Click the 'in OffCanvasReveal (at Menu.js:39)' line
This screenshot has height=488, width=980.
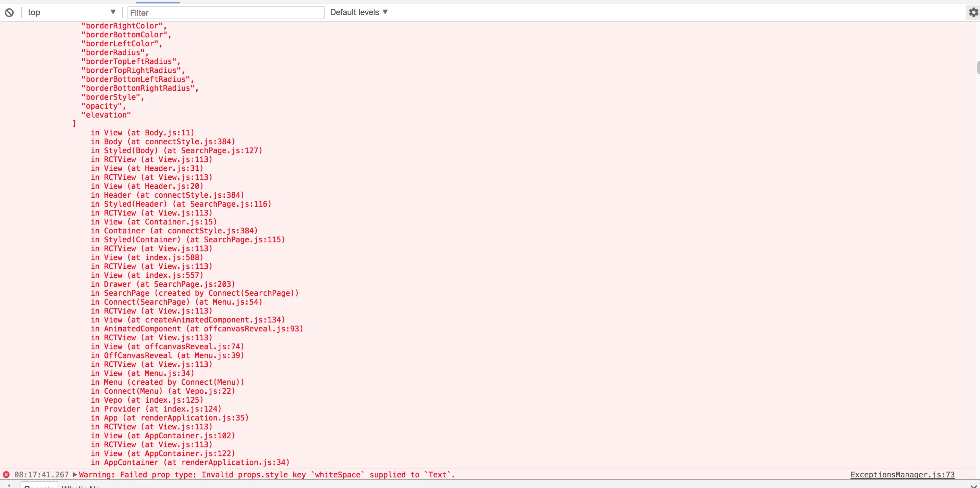point(168,356)
